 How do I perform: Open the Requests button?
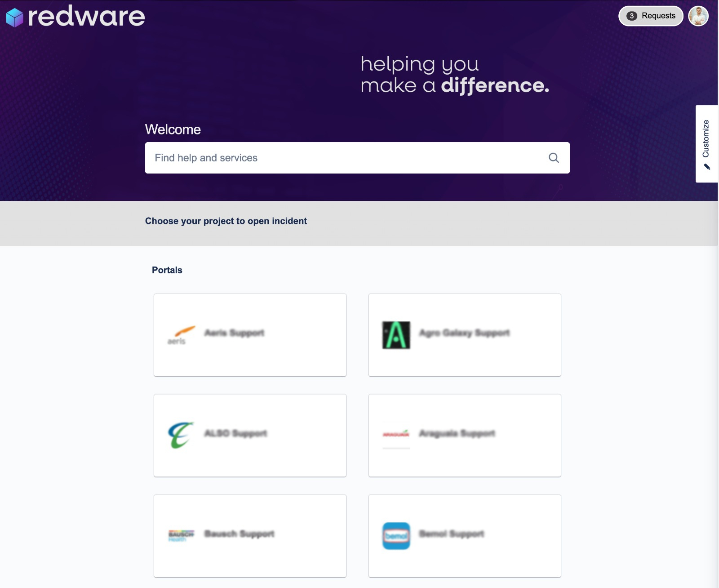click(x=651, y=16)
